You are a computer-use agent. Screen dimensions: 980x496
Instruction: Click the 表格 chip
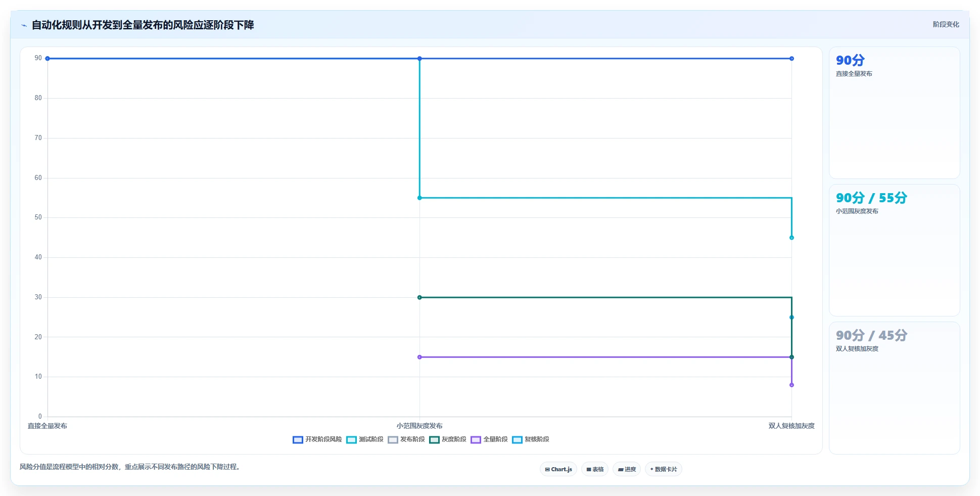[x=595, y=469]
